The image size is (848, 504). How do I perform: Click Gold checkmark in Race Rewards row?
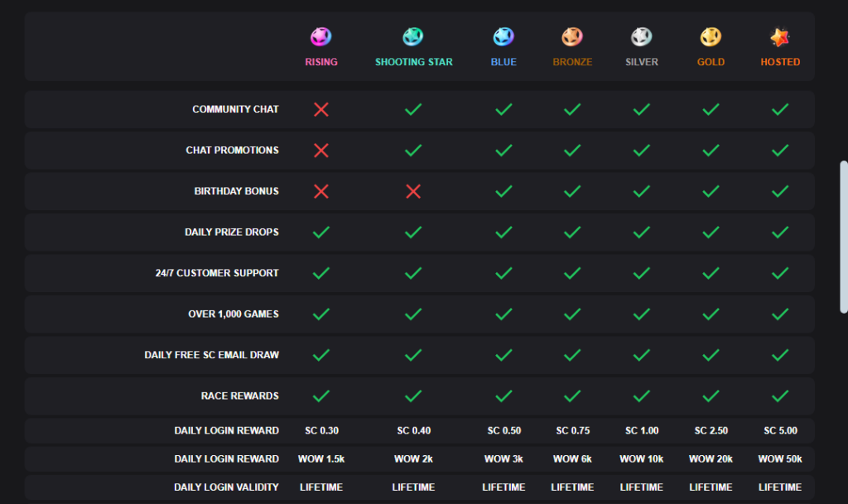coord(711,396)
